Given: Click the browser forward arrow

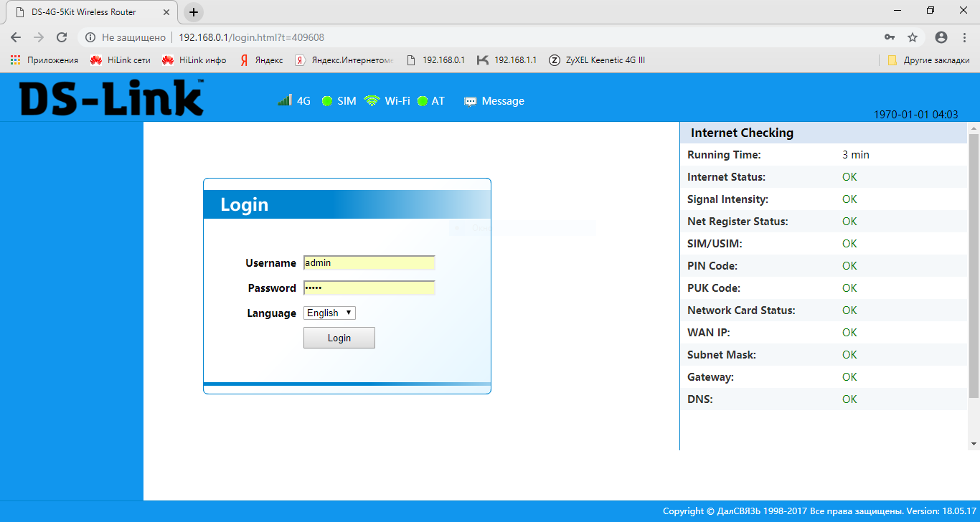Looking at the screenshot, I should (x=39, y=37).
